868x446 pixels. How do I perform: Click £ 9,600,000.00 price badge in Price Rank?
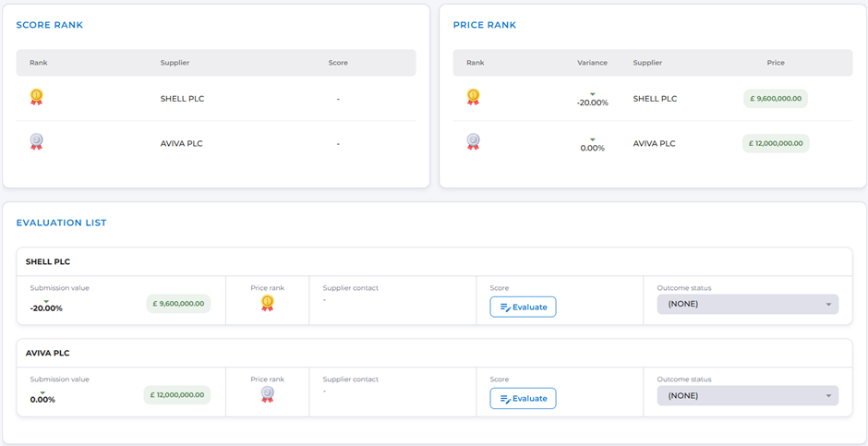(776, 98)
